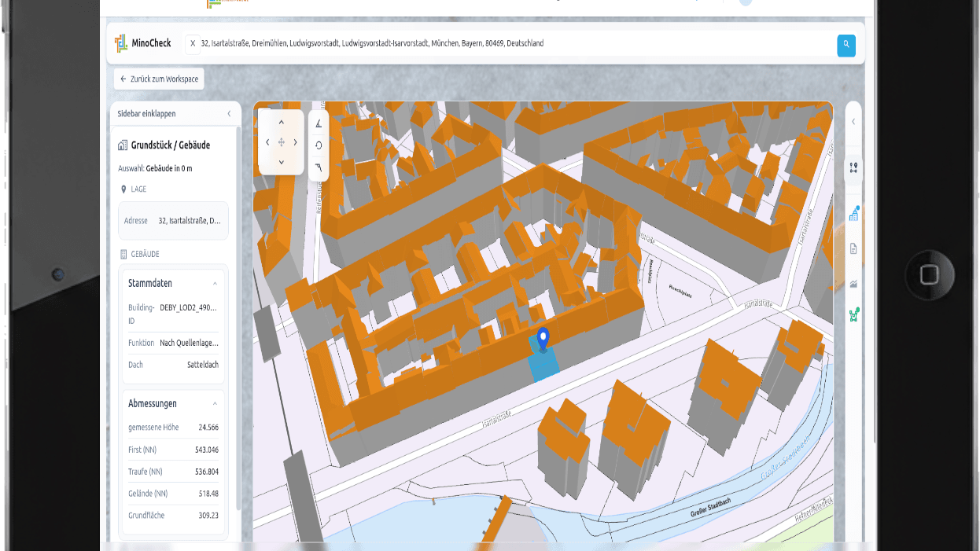Click the rotate view icon
This screenshot has width=980, height=551.
click(x=319, y=145)
